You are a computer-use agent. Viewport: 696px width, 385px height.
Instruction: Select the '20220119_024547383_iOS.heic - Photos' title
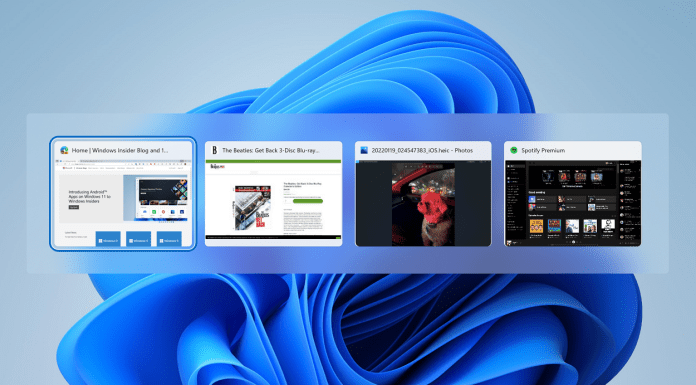tap(422, 151)
